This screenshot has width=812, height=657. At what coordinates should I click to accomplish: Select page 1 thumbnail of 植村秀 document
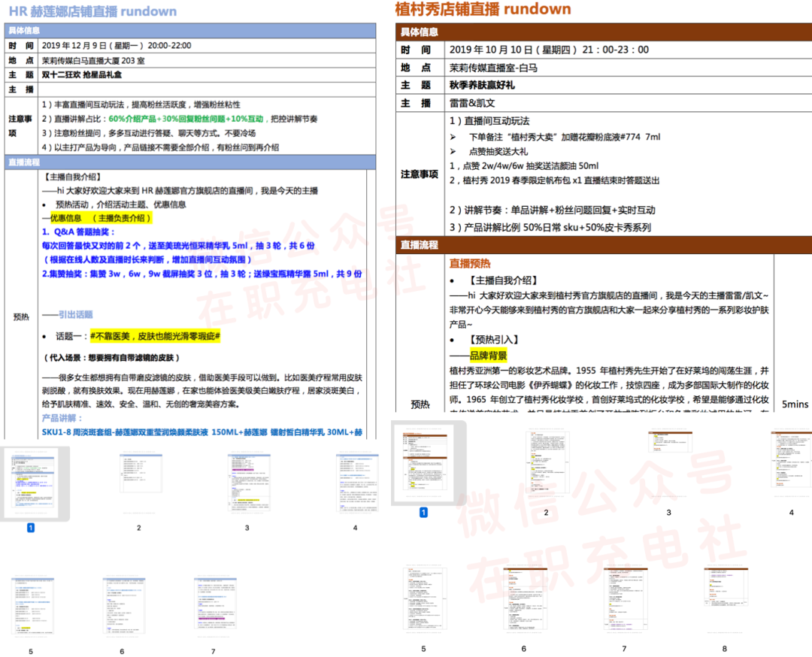425,461
